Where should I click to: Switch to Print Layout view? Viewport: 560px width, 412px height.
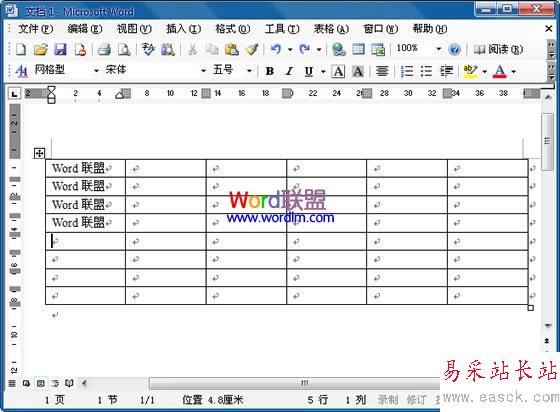coord(40,383)
